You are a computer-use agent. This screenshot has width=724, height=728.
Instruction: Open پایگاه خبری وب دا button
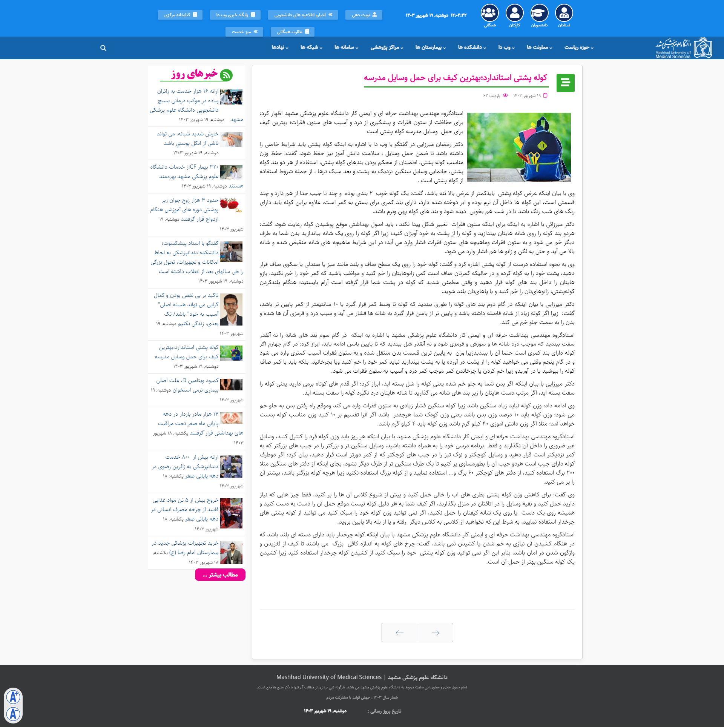(x=236, y=15)
